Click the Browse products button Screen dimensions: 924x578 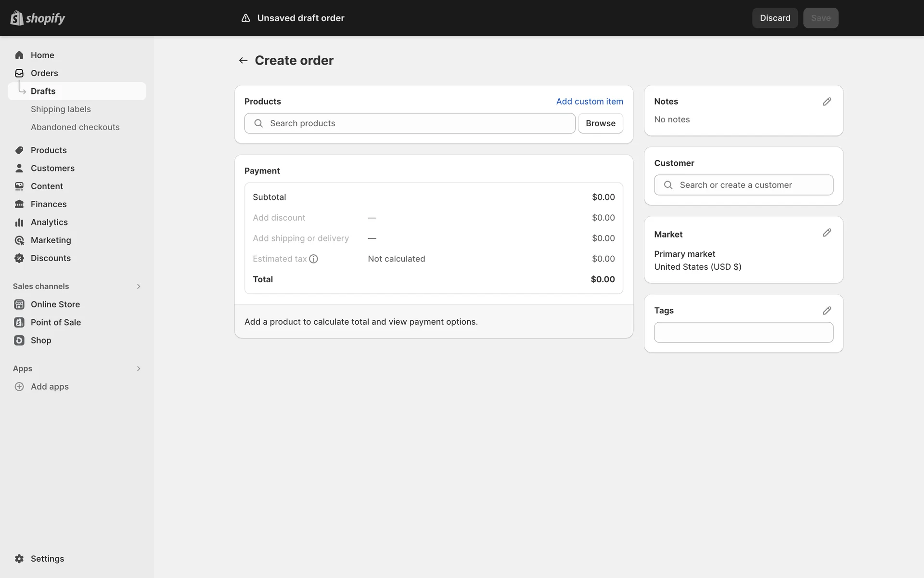pyautogui.click(x=600, y=123)
